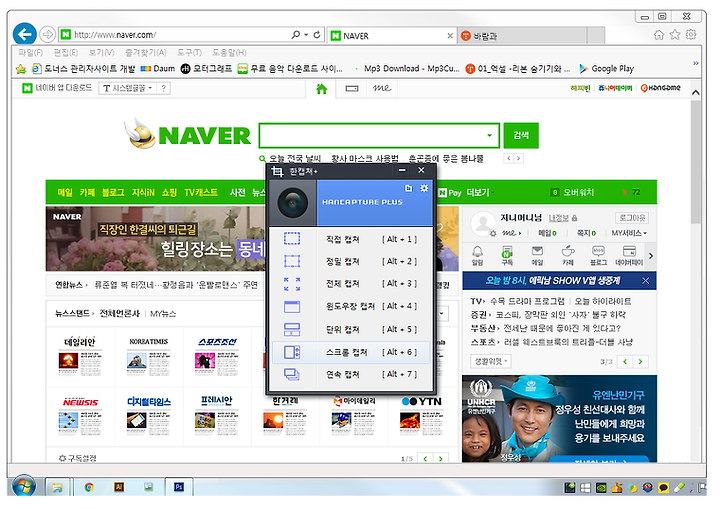
Task: Select 단위 캡처 icon
Action: (292, 329)
